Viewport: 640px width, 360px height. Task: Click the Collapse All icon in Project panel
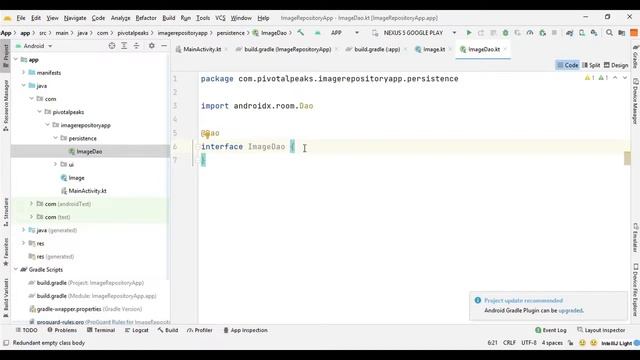pos(136,46)
